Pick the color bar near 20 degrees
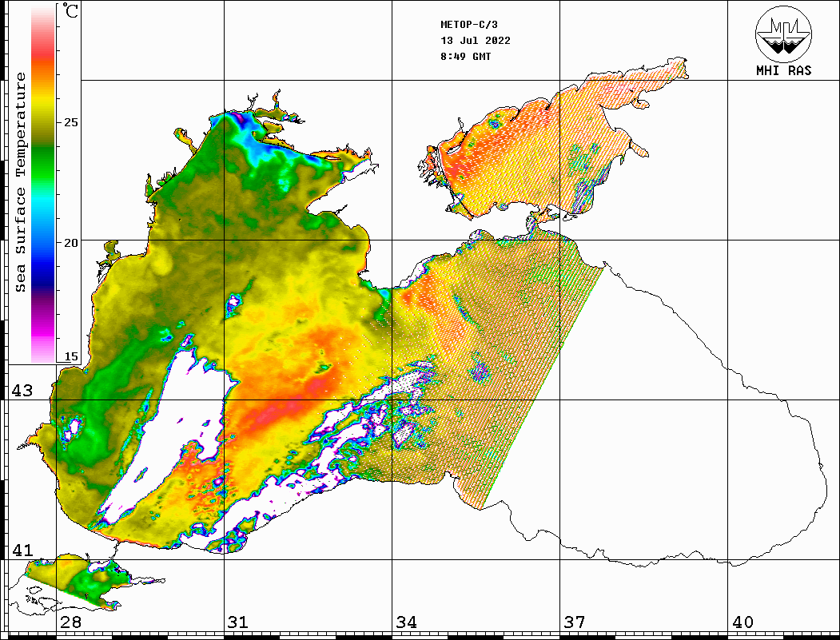The height and width of the screenshot is (640, 840). pos(43,243)
